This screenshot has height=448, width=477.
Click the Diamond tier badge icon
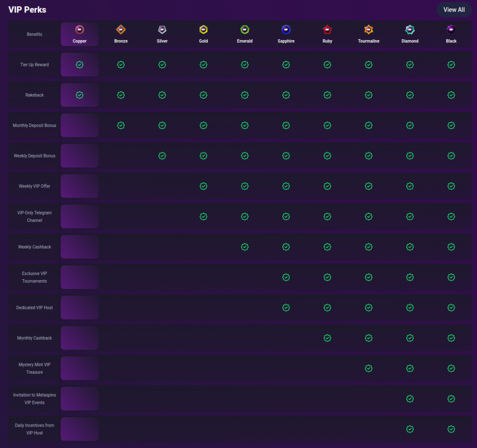point(410,30)
